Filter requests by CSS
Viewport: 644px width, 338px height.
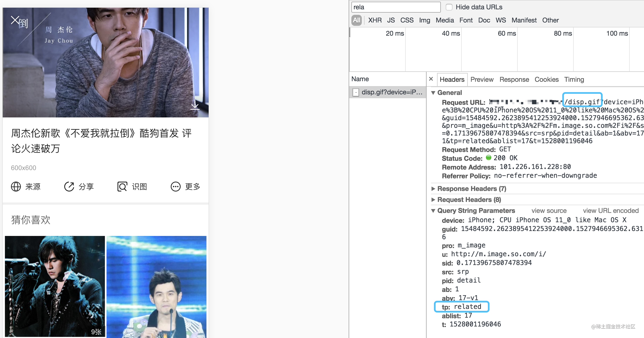(x=407, y=20)
